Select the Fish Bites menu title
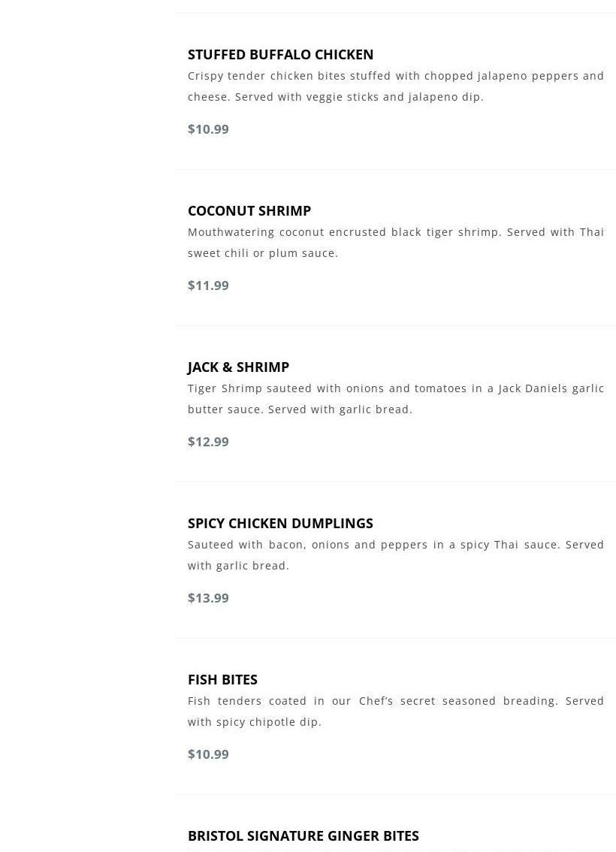The width and height of the screenshot is (616, 852). (222, 679)
